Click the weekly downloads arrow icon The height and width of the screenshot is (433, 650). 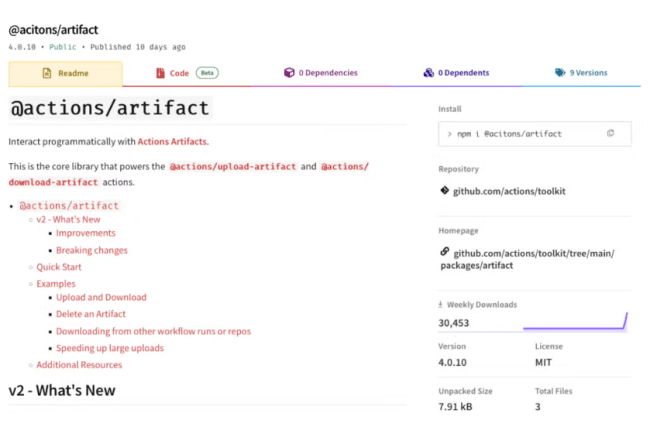pos(441,304)
